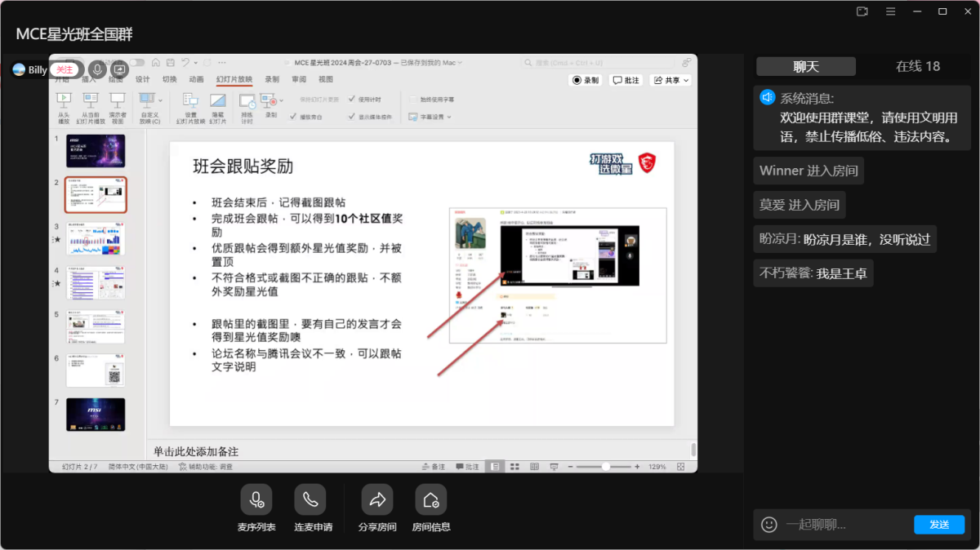Click the video camera icon in title bar
The image size is (980, 550).
862,11
